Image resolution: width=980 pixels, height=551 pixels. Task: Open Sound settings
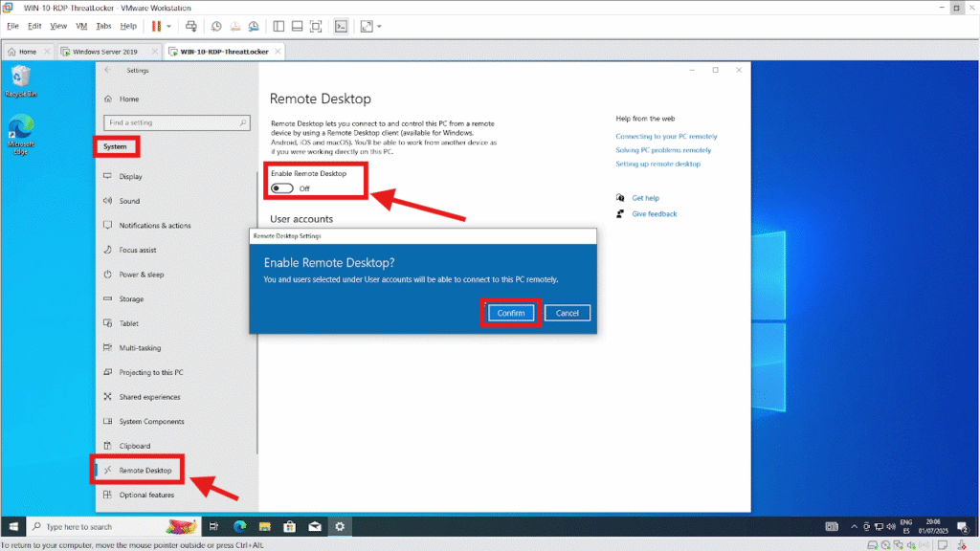point(129,201)
